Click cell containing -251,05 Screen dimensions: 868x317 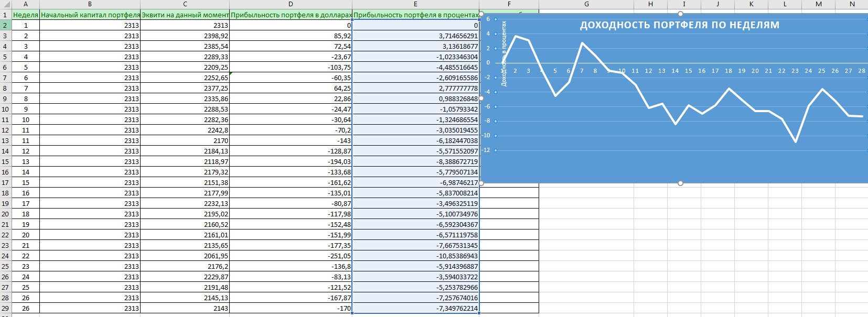pos(291,256)
